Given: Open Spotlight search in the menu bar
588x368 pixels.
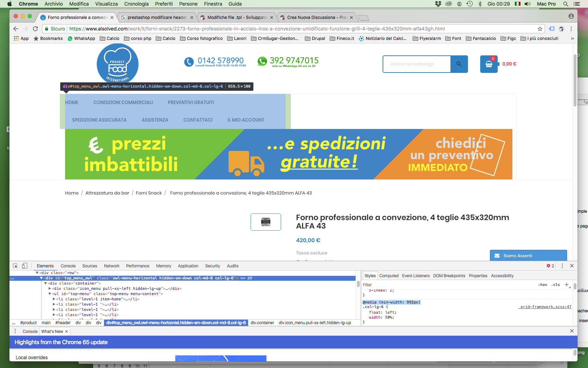Looking at the screenshot, I should [x=566, y=4].
